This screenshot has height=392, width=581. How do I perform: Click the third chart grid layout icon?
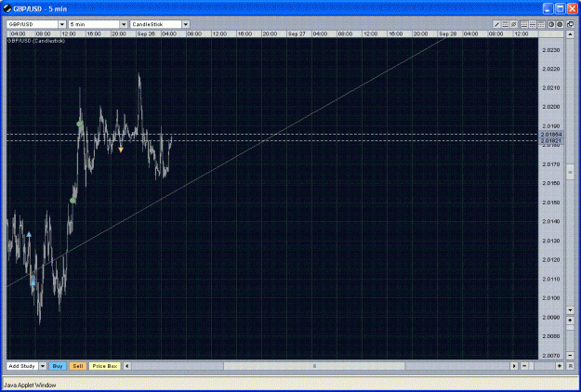541,25
